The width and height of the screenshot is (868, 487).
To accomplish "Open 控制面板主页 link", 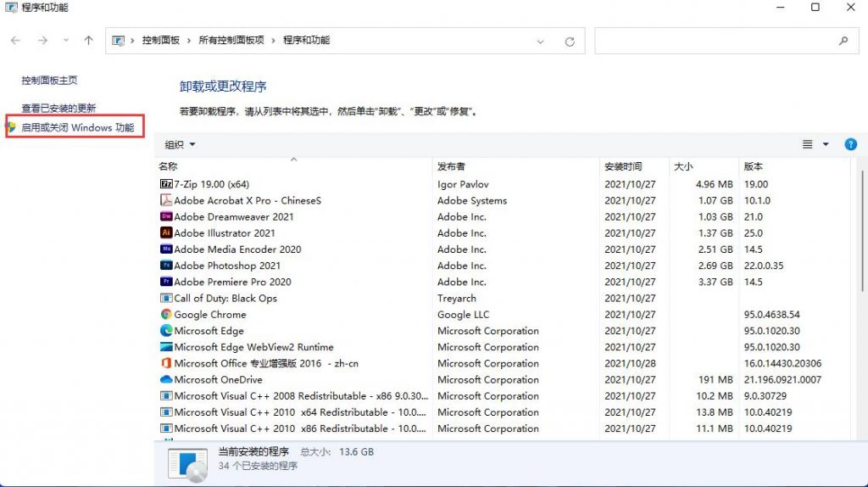I will pyautogui.click(x=49, y=81).
